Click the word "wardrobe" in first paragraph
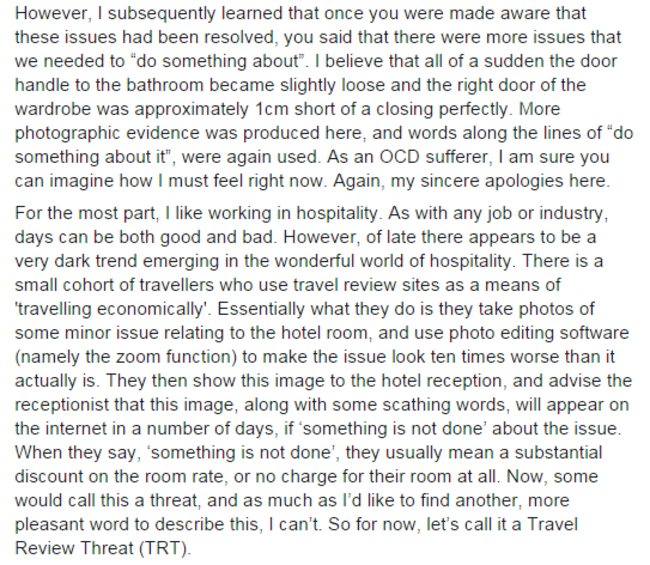The image size is (650, 565). 53,109
